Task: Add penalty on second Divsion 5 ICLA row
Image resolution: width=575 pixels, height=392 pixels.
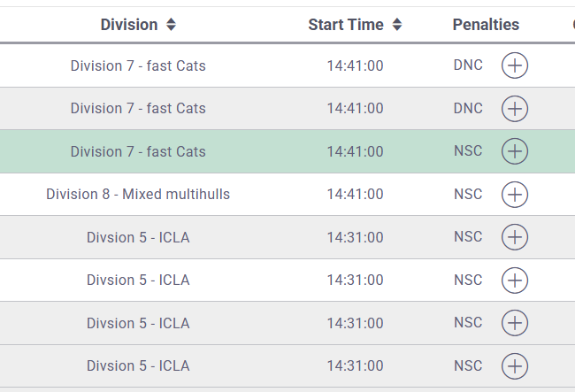Action: pos(515,281)
